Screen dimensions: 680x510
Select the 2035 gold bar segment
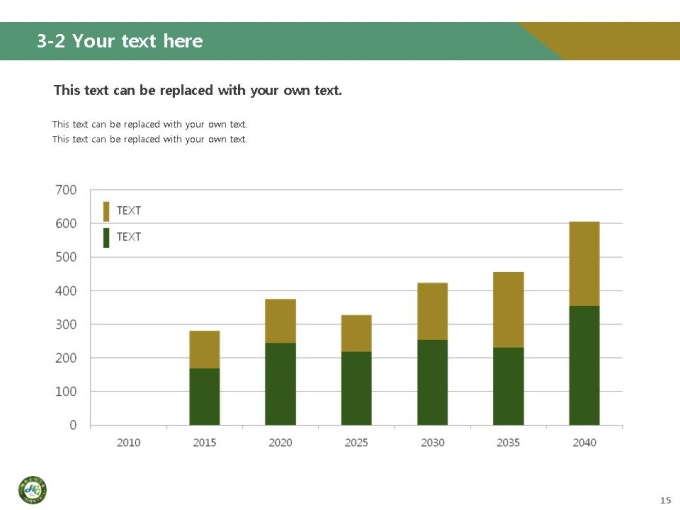[508, 310]
